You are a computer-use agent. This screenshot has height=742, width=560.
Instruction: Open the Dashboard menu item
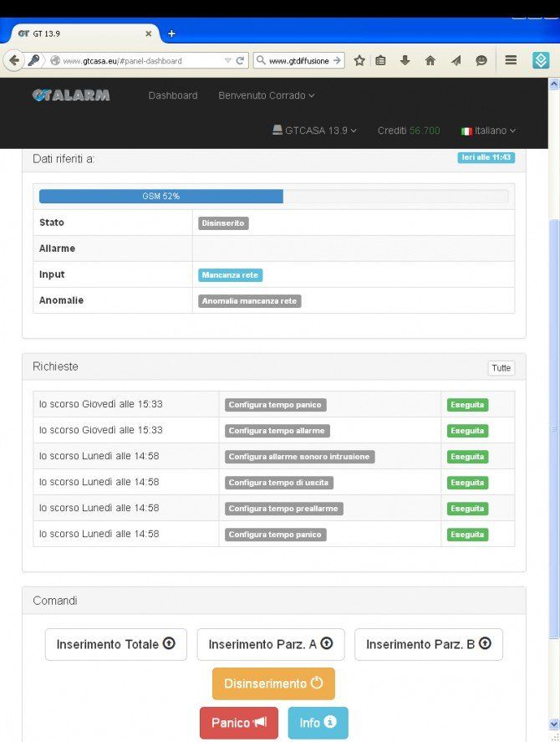pyautogui.click(x=173, y=95)
